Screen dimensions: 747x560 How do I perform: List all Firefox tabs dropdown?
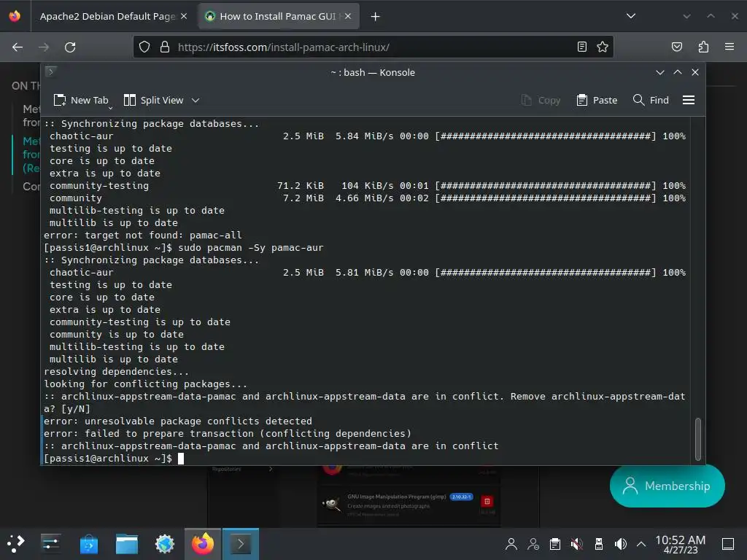coord(631,16)
